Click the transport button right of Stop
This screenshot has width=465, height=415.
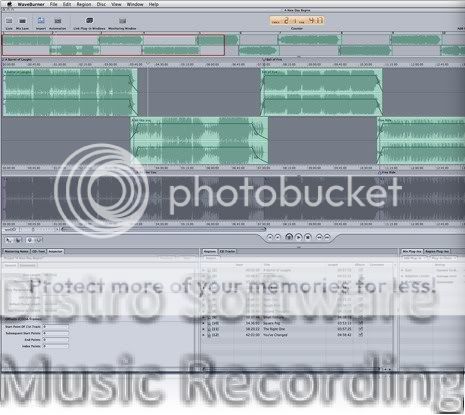(319, 237)
